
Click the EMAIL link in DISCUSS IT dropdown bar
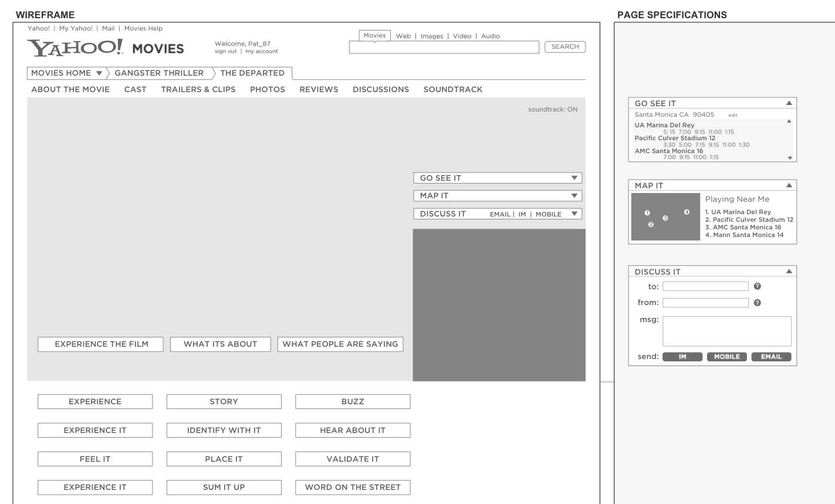point(500,215)
